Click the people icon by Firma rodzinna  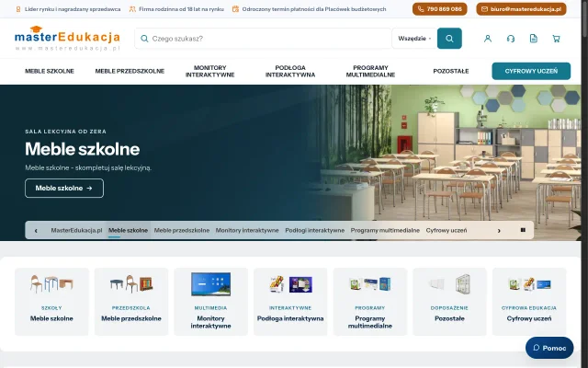(132, 9)
